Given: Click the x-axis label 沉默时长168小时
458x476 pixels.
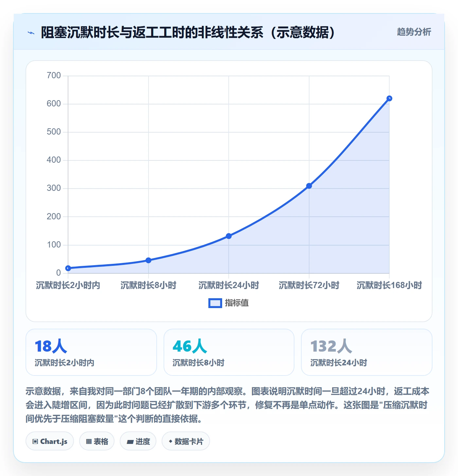Looking at the screenshot, I should [389, 285].
